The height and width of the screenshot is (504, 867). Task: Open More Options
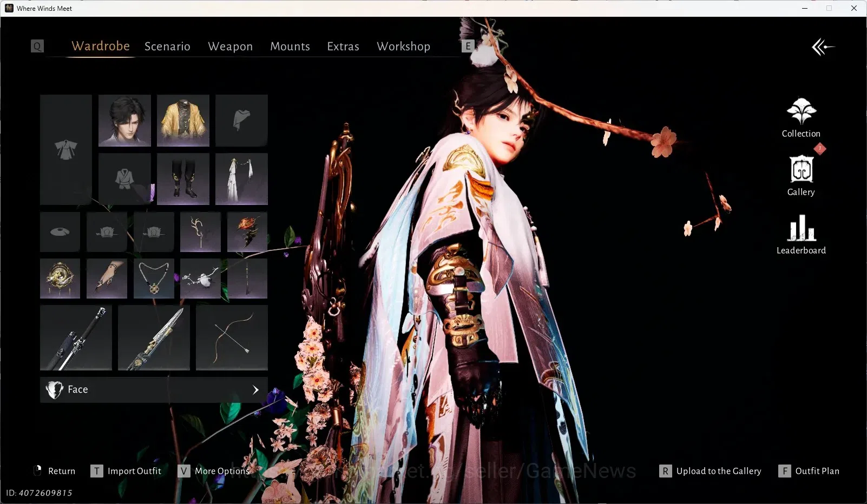[214, 471]
